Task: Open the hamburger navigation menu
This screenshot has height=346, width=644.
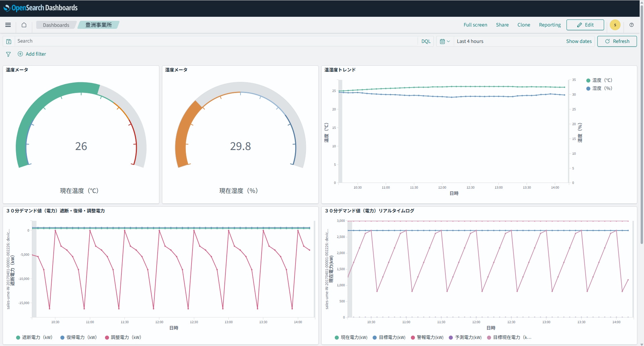Action: [8, 25]
